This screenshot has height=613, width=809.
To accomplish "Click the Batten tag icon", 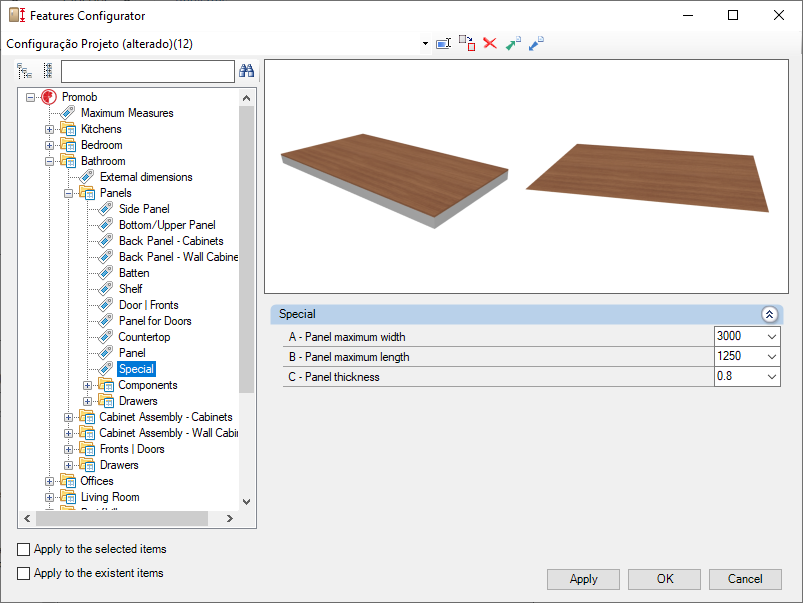I will 106,272.
